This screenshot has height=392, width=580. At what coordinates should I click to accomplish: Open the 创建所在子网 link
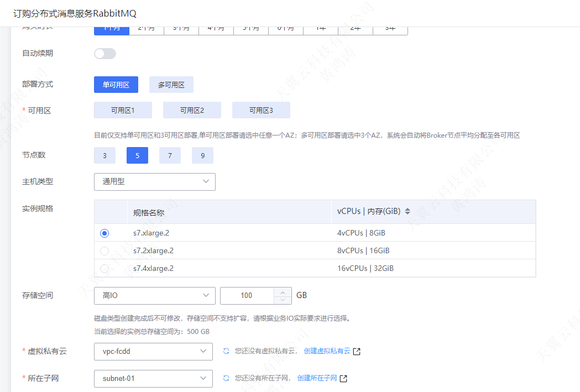[x=317, y=379]
